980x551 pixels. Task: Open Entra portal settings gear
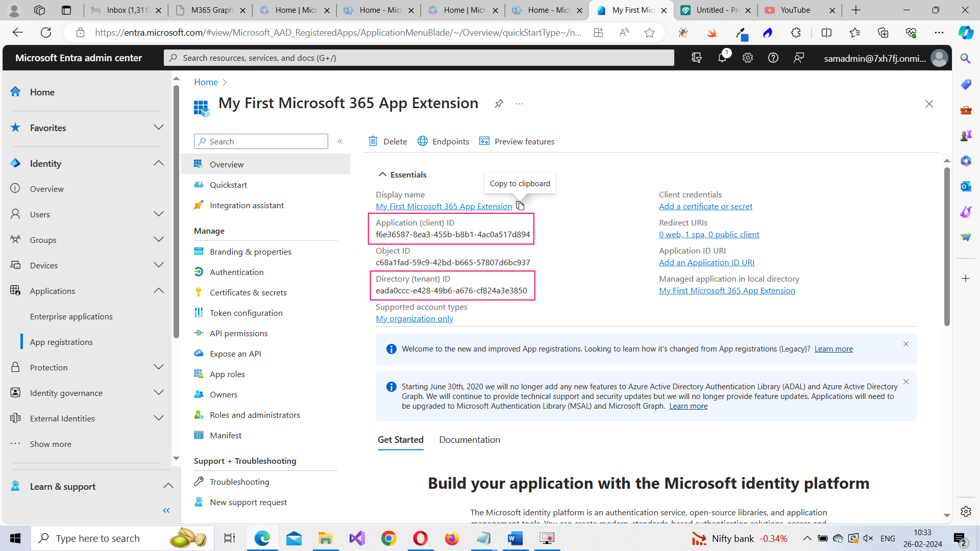pyautogui.click(x=747, y=58)
